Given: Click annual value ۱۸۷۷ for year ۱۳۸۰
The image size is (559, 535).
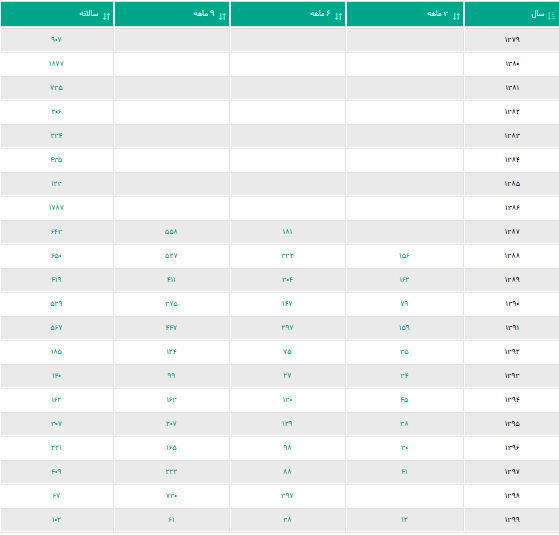Looking at the screenshot, I should coord(56,63).
